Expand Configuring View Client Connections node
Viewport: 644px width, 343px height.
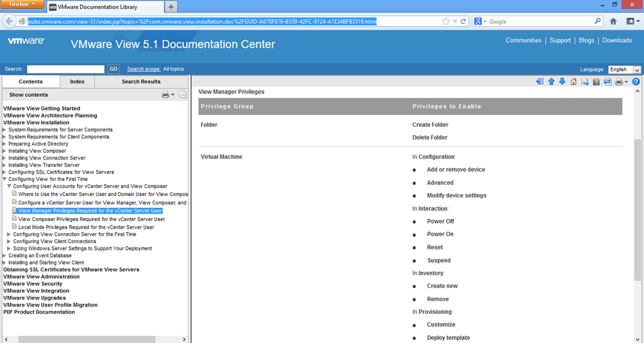tap(9, 241)
